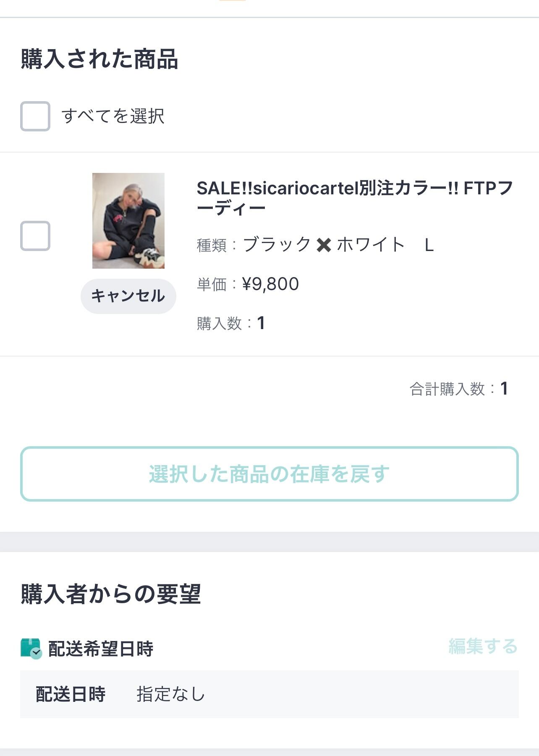Select the 配送日時 指定なし row
The width and height of the screenshot is (539, 756).
(269, 694)
